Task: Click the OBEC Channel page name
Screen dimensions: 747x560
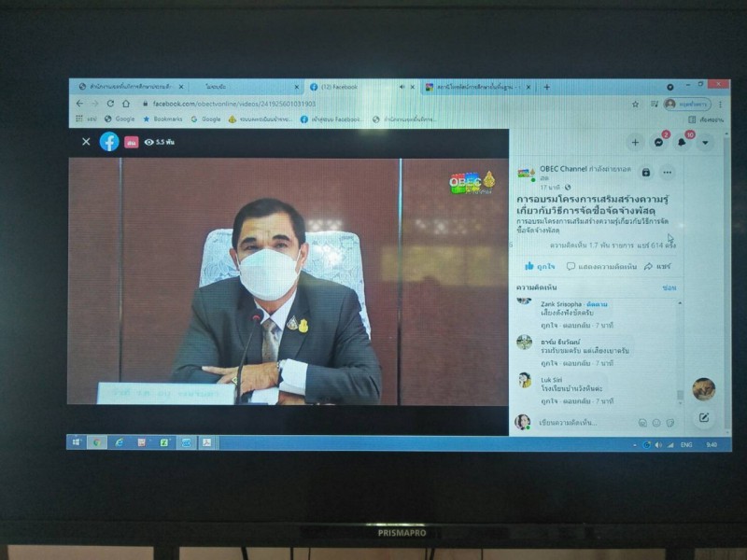Action: [563, 169]
